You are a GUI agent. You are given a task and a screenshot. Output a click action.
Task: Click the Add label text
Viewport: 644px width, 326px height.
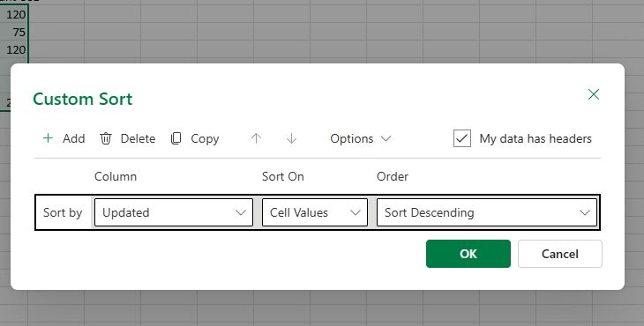click(x=73, y=138)
